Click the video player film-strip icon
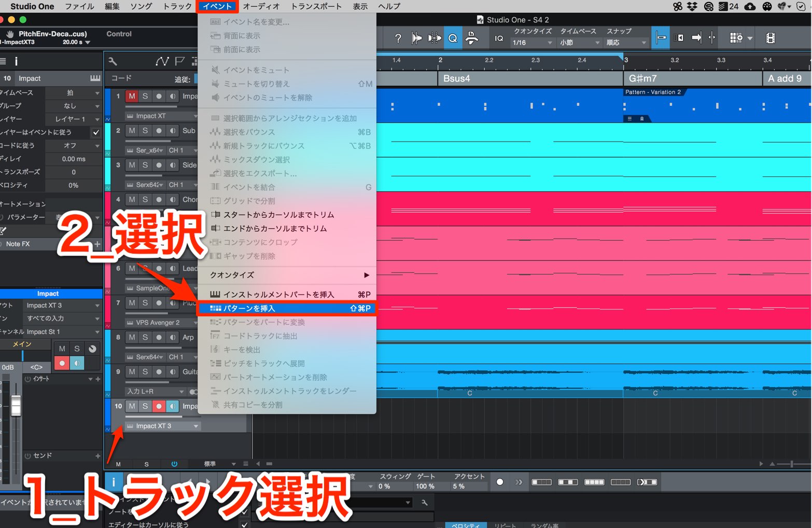Viewport: 812px width, 528px height. tap(771, 38)
